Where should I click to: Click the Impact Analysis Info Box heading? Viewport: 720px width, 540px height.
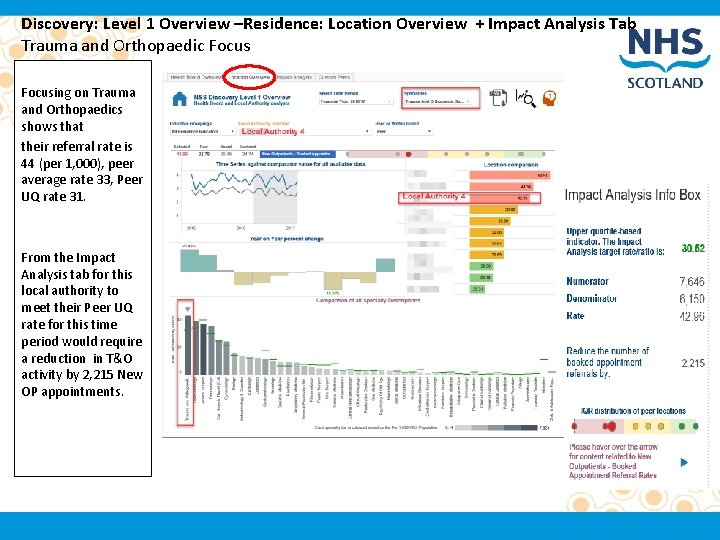(632, 195)
